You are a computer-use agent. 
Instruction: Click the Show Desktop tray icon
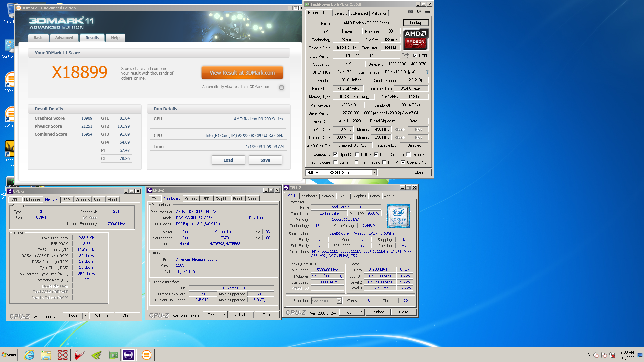coord(640,355)
